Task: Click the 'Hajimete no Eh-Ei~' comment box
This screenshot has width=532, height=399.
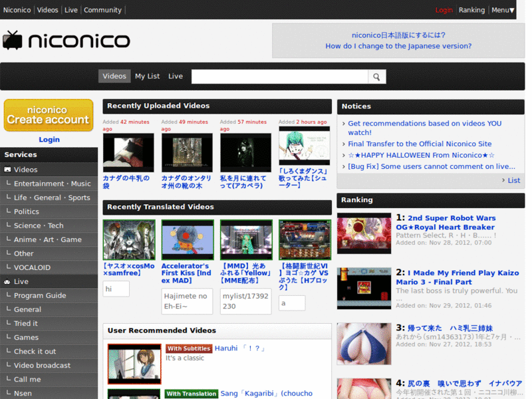Action: (188, 301)
